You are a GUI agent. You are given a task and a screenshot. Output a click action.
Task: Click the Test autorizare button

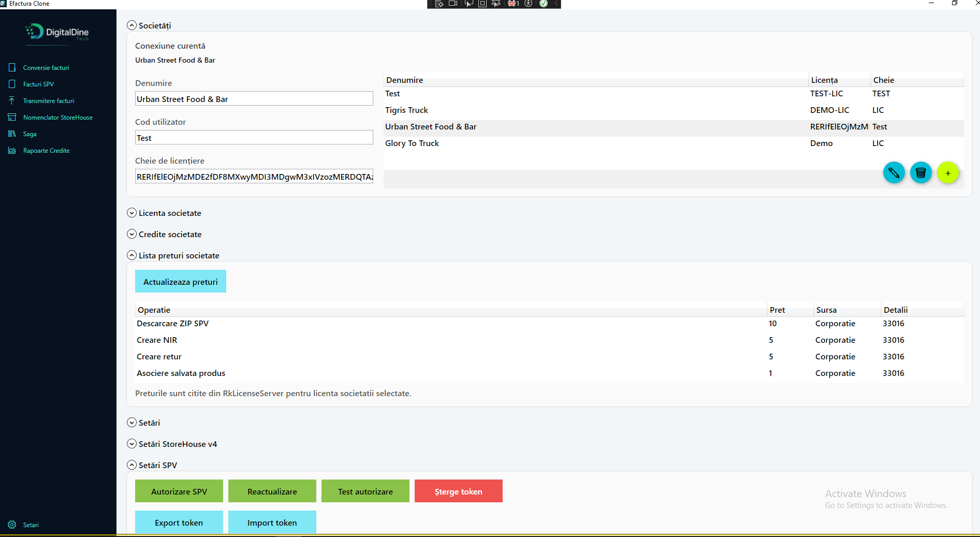[365, 491]
